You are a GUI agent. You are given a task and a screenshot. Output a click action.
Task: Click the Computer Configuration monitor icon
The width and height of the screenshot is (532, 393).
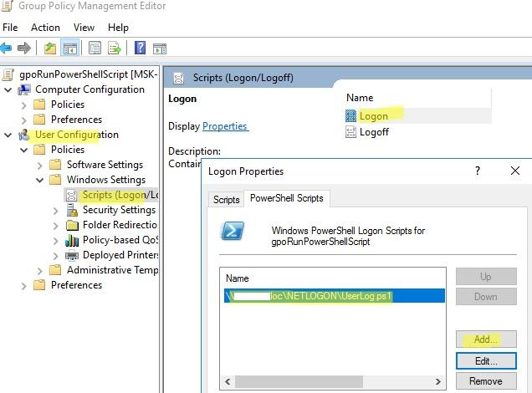[x=24, y=89]
